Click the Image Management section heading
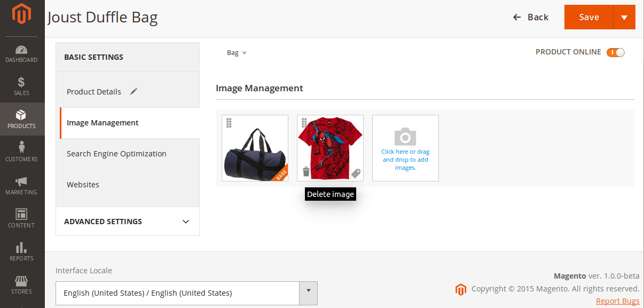Viewport: 644px width, 308px height. click(260, 88)
